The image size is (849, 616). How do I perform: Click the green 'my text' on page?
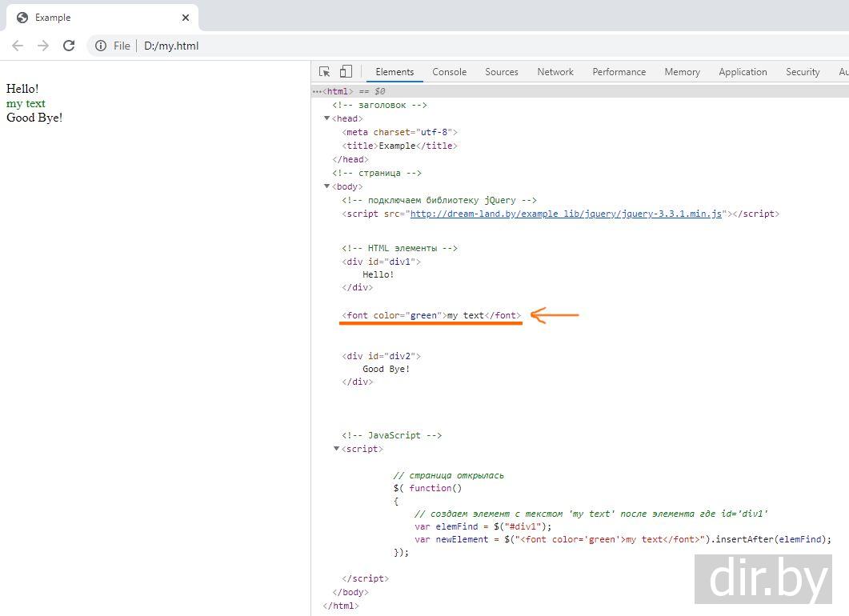point(26,103)
